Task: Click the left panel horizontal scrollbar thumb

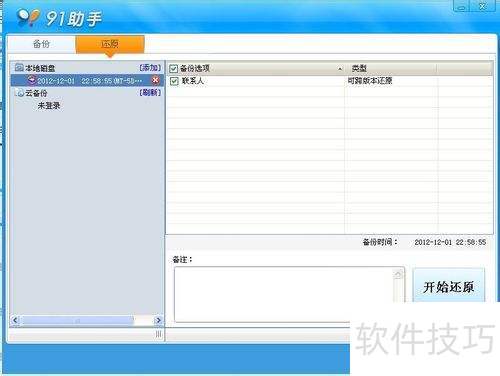Action: (x=77, y=320)
